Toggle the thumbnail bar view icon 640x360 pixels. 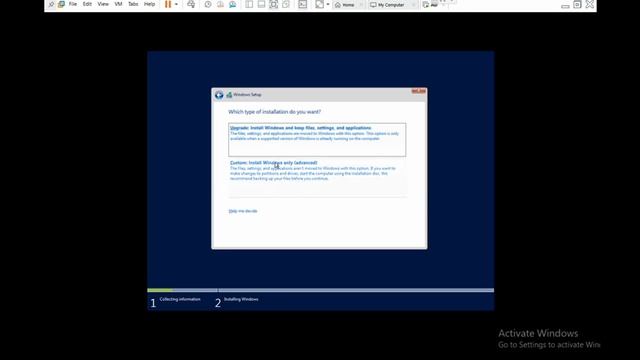tap(261, 4)
